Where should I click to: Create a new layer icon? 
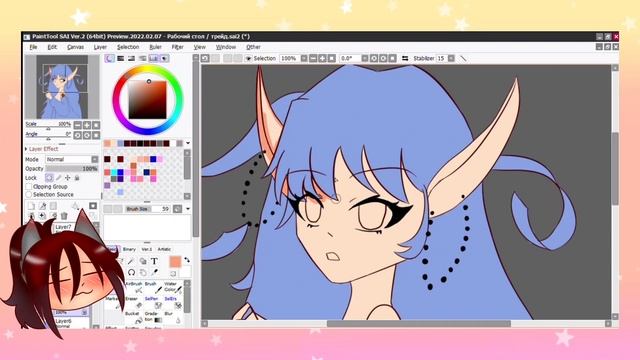[31, 206]
